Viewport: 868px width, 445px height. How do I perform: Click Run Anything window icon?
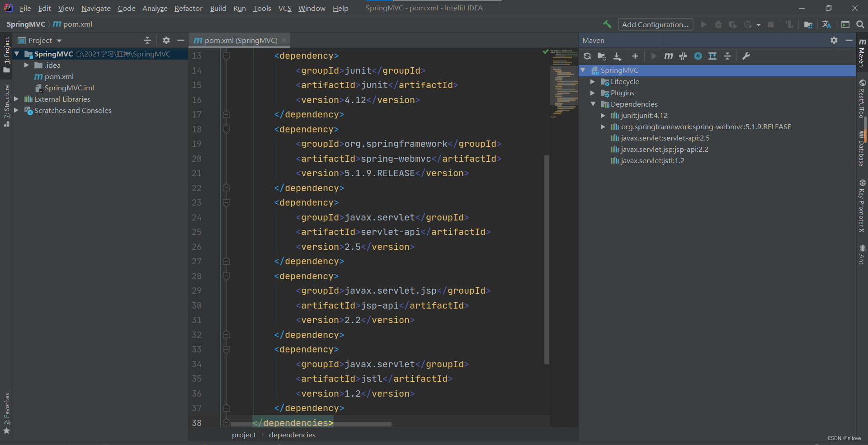click(845, 24)
